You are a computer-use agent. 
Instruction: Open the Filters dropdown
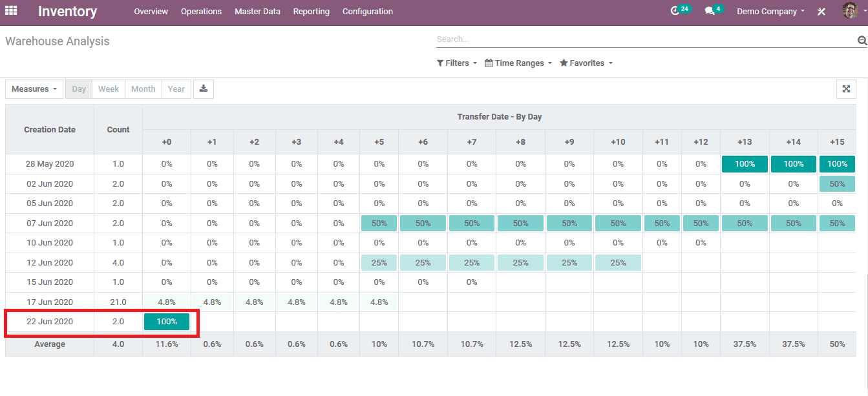(457, 63)
